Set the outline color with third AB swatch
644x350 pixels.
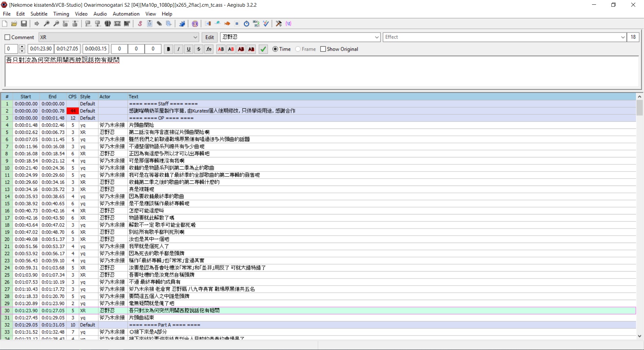(241, 49)
